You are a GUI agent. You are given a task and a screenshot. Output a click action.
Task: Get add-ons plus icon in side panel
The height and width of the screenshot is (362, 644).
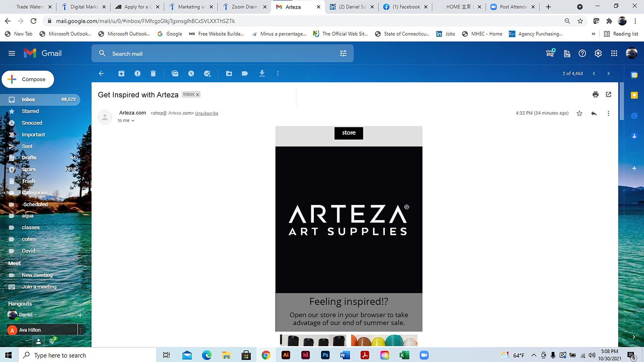pos(634,168)
